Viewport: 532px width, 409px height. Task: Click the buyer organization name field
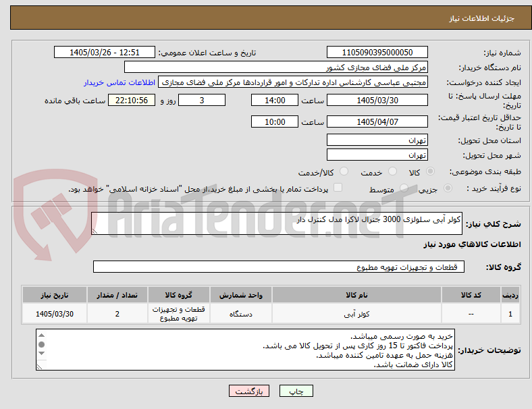point(276,67)
